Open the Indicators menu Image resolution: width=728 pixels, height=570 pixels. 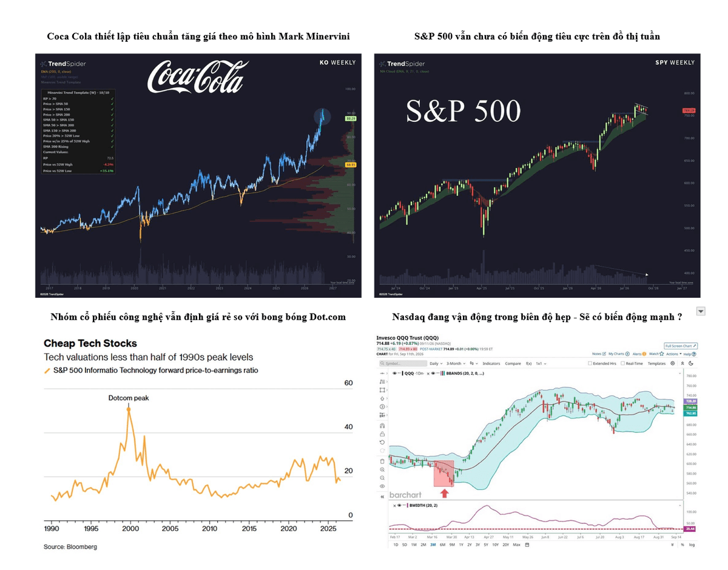[x=491, y=363]
